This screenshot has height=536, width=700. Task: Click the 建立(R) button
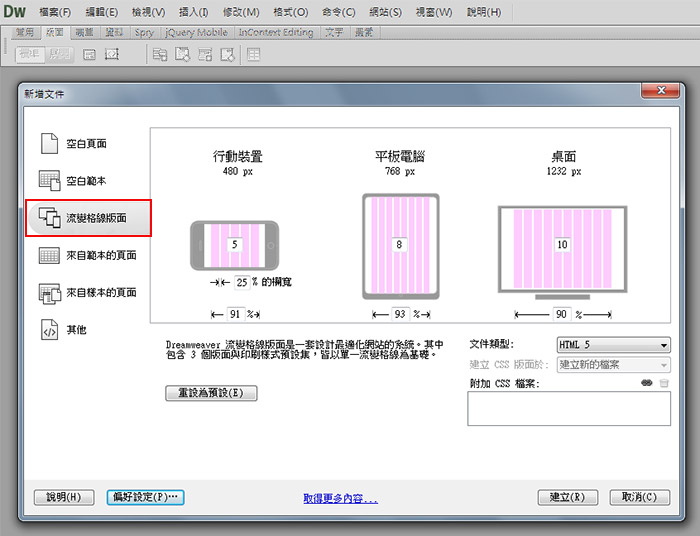(568, 497)
